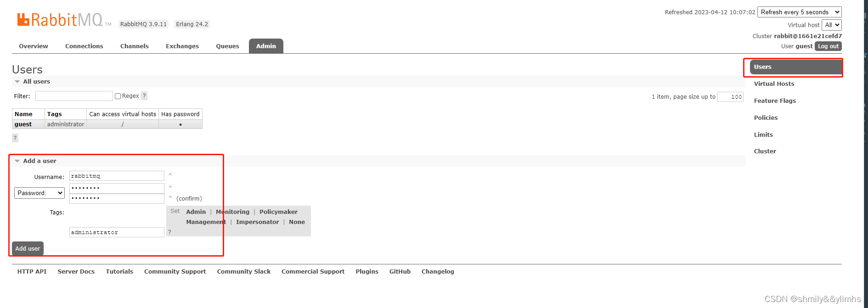Viewport: 868px width, 308px height.
Task: Click the Add user button
Action: (x=28, y=248)
